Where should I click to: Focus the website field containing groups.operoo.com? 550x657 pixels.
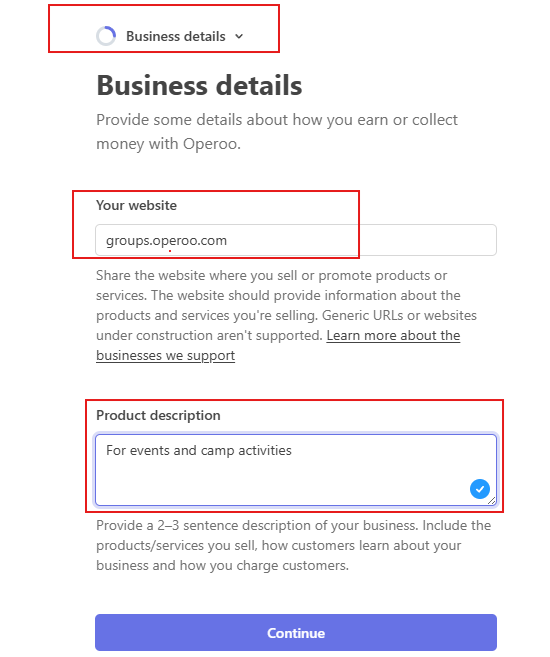point(296,240)
